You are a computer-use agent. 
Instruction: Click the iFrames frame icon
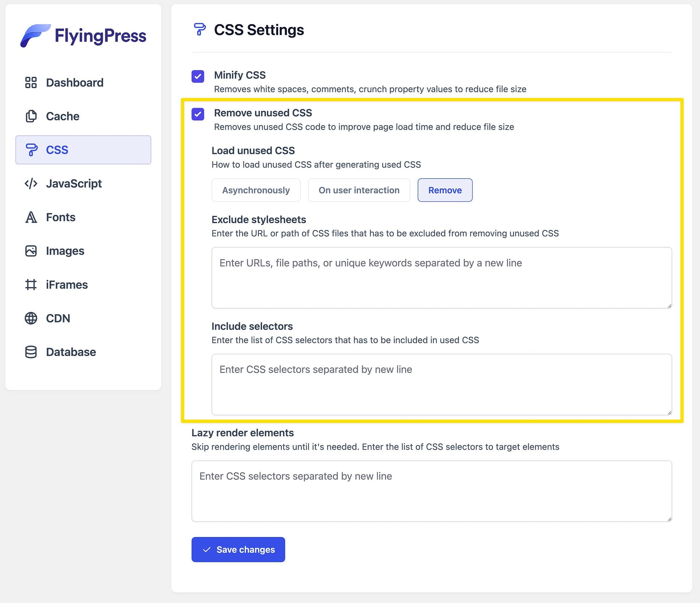tap(31, 285)
